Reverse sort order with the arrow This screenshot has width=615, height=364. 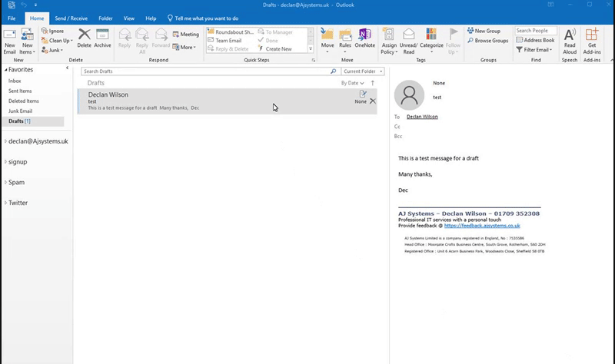pyautogui.click(x=373, y=83)
